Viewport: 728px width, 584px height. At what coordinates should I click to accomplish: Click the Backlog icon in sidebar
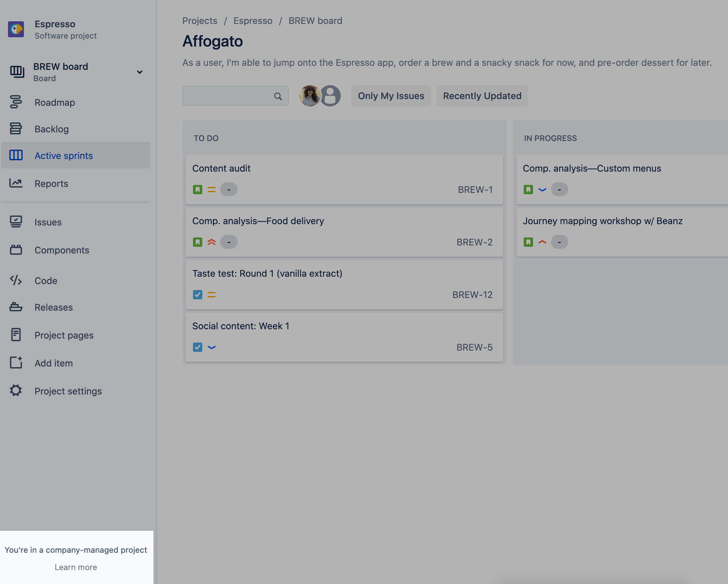tap(16, 129)
